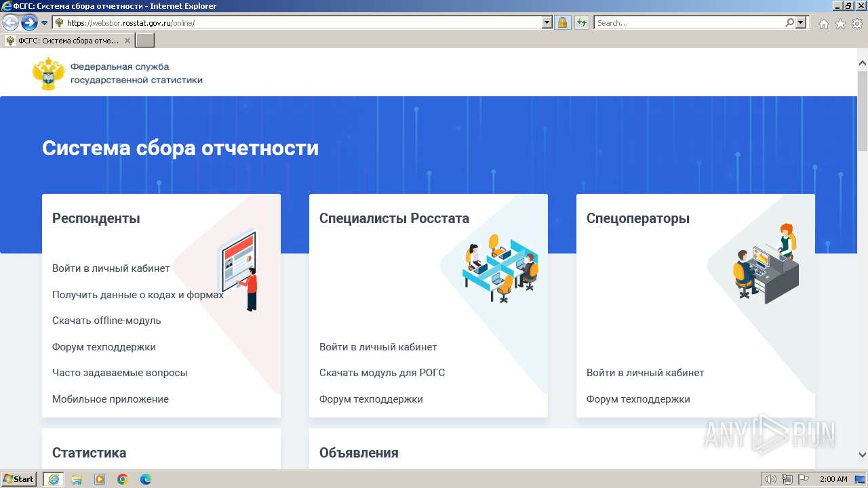
Task: Click the IE Forward navigation arrow
Action: [29, 23]
